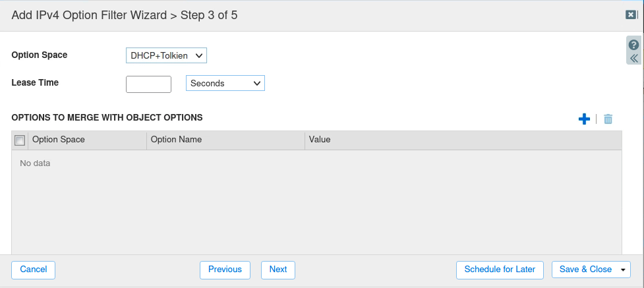Open the DHCP+Tolkien Option Space dropdown
The image size is (644, 288).
pyautogui.click(x=166, y=55)
